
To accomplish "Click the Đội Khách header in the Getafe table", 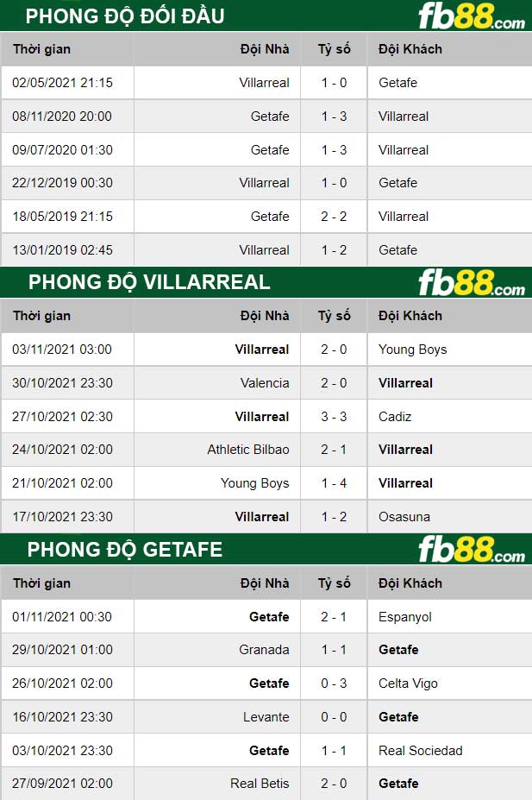I will [410, 583].
